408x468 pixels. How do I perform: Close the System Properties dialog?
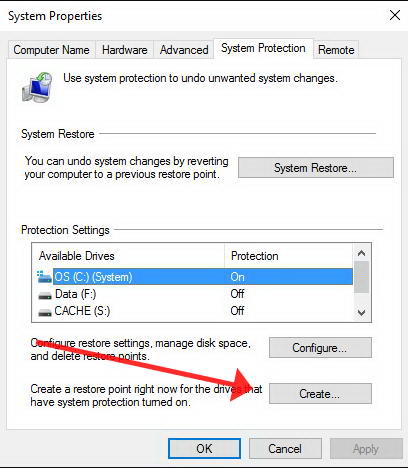tap(395, 15)
